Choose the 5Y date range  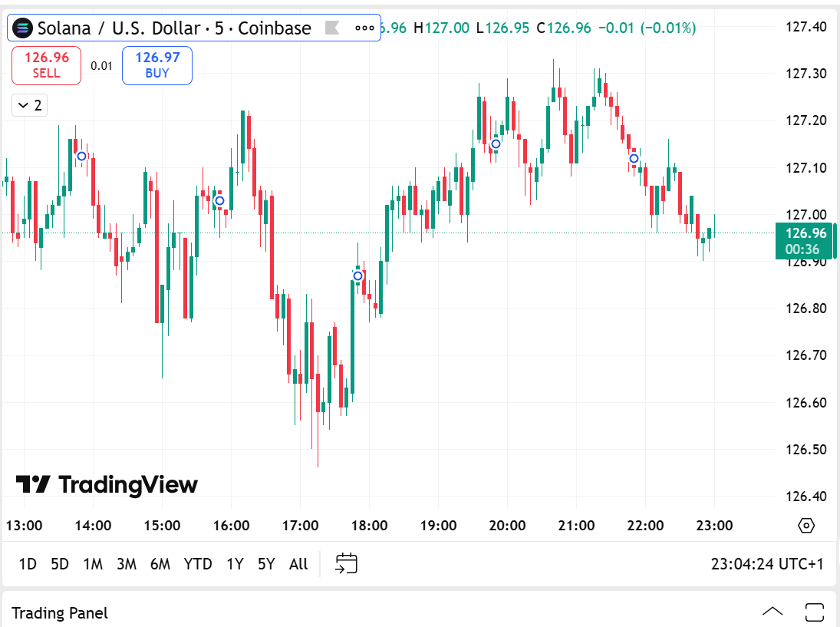[x=266, y=564]
